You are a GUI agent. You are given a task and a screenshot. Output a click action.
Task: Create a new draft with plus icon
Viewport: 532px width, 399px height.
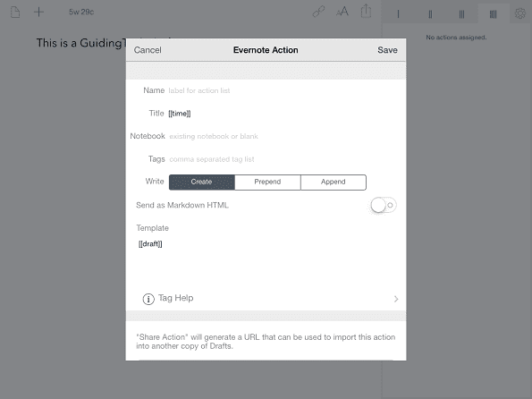(x=39, y=13)
